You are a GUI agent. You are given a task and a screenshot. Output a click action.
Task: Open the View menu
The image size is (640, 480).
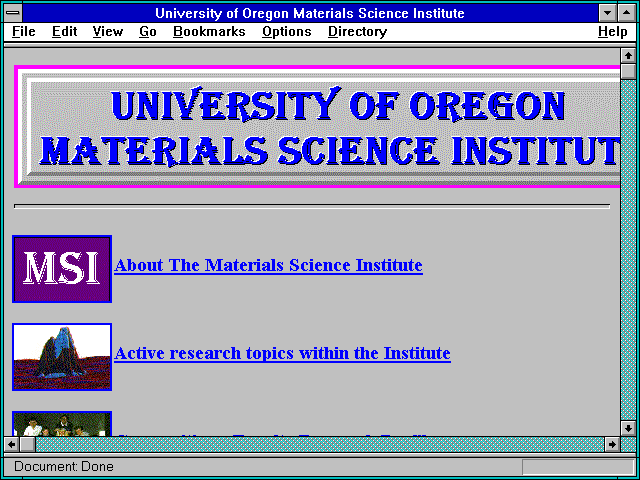(x=107, y=31)
